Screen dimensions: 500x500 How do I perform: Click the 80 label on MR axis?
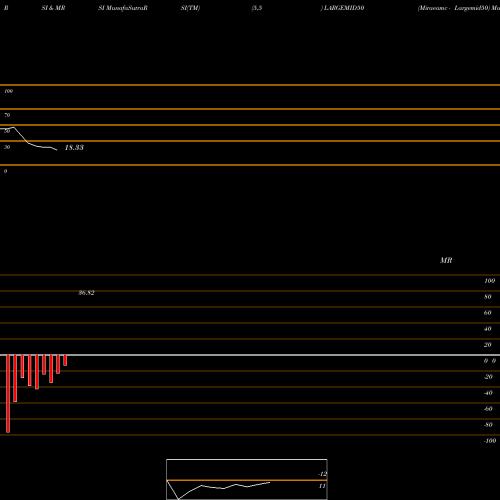488,297
